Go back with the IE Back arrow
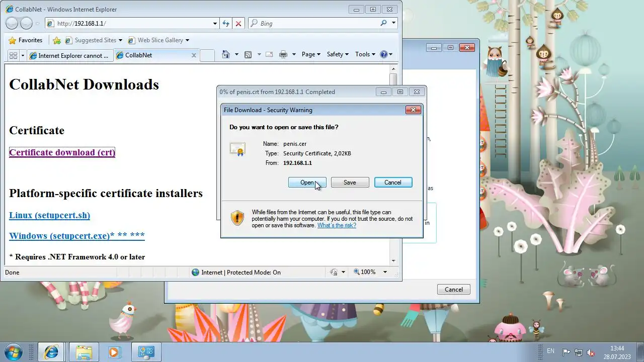The height and width of the screenshot is (362, 644). (x=12, y=23)
